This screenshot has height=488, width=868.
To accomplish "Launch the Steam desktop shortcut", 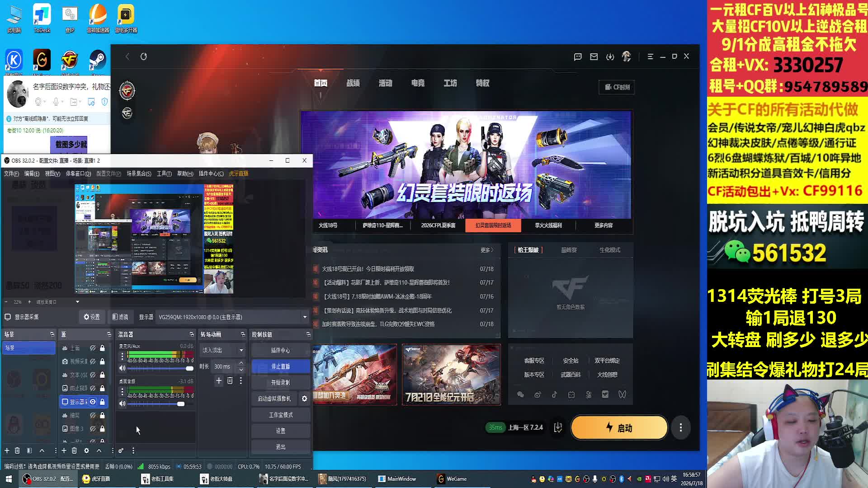I will point(98,62).
